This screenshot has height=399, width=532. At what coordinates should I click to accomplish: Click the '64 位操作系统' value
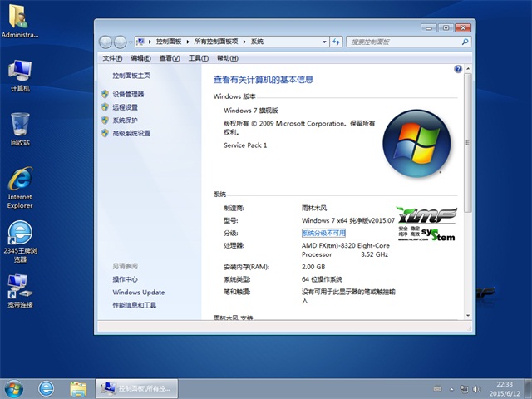click(322, 279)
